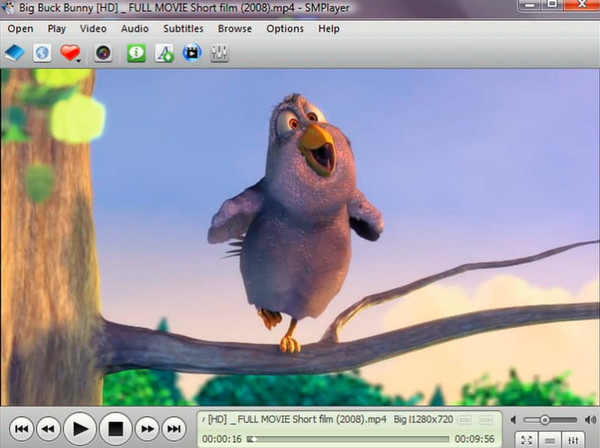Minimize the SMPlayer window
This screenshot has height=448, width=600.
[530, 5]
